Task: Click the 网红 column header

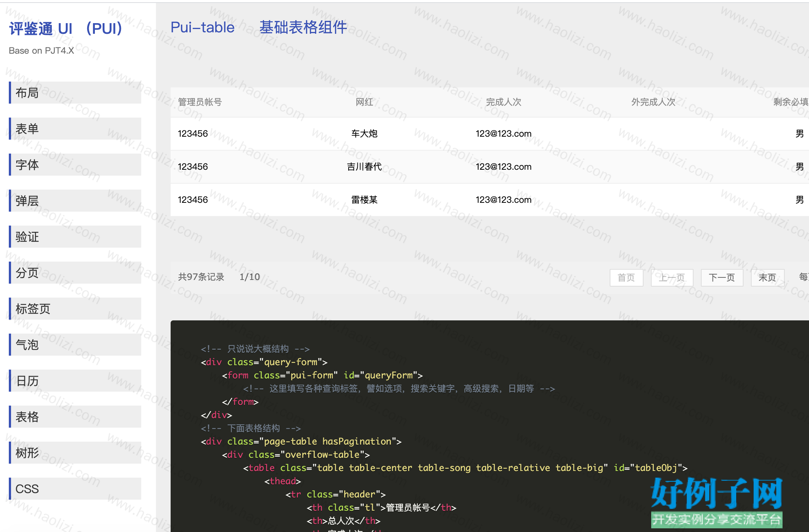Action: pyautogui.click(x=364, y=102)
